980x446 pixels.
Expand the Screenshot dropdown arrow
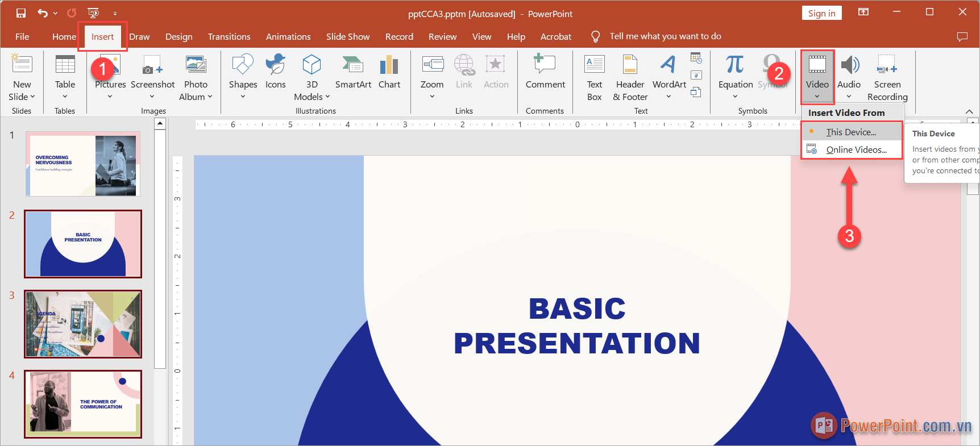(x=152, y=97)
